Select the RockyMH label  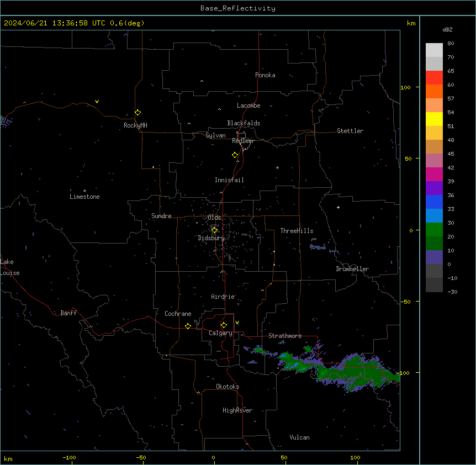coord(135,125)
